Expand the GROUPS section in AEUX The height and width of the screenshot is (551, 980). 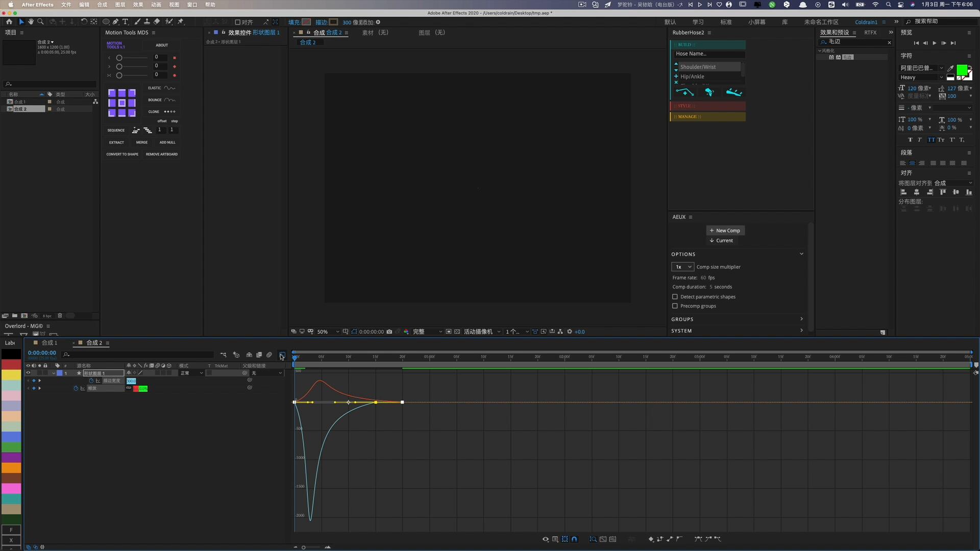737,319
